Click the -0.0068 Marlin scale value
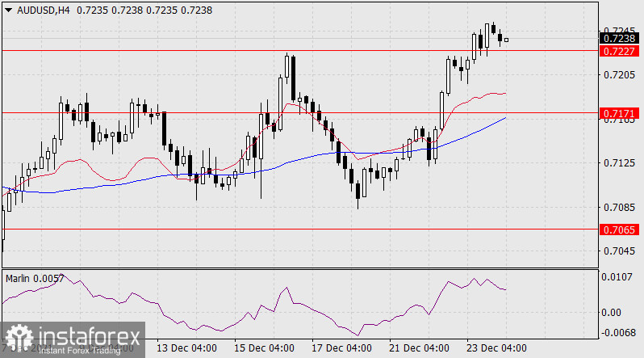The width and height of the screenshot is (644, 358). [x=617, y=332]
